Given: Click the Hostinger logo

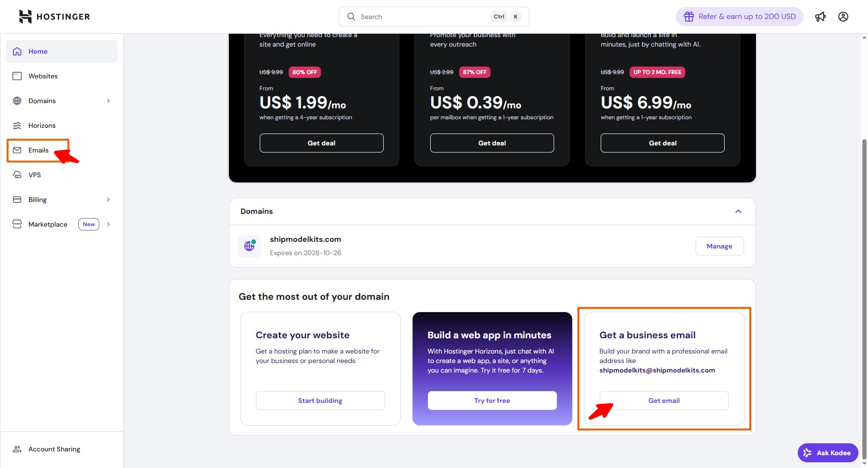Looking at the screenshot, I should (x=54, y=17).
